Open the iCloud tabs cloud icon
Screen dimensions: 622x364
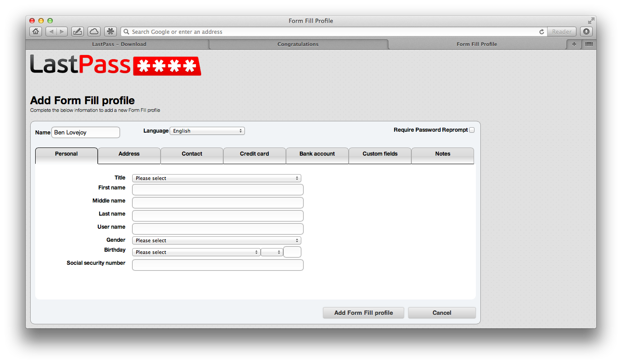94,32
